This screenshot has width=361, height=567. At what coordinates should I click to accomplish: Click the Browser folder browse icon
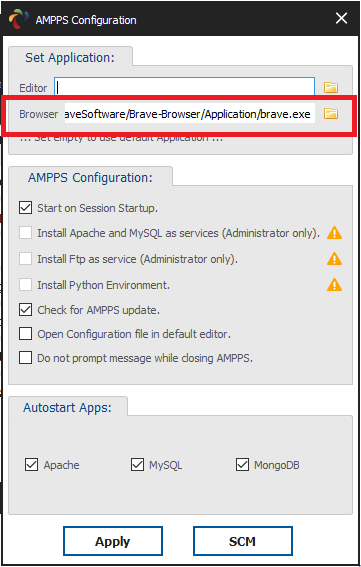331,114
